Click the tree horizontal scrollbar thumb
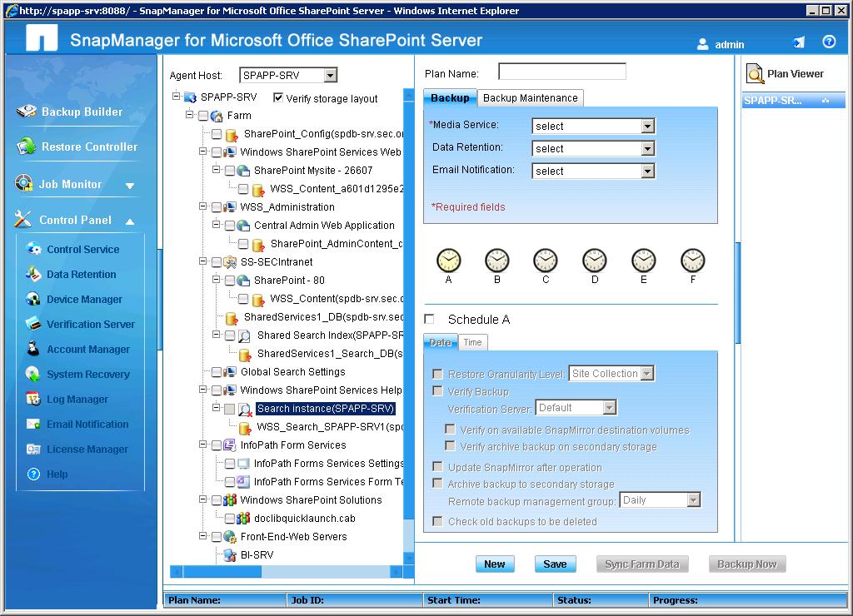Image resolution: width=853 pixels, height=616 pixels. (x=222, y=571)
